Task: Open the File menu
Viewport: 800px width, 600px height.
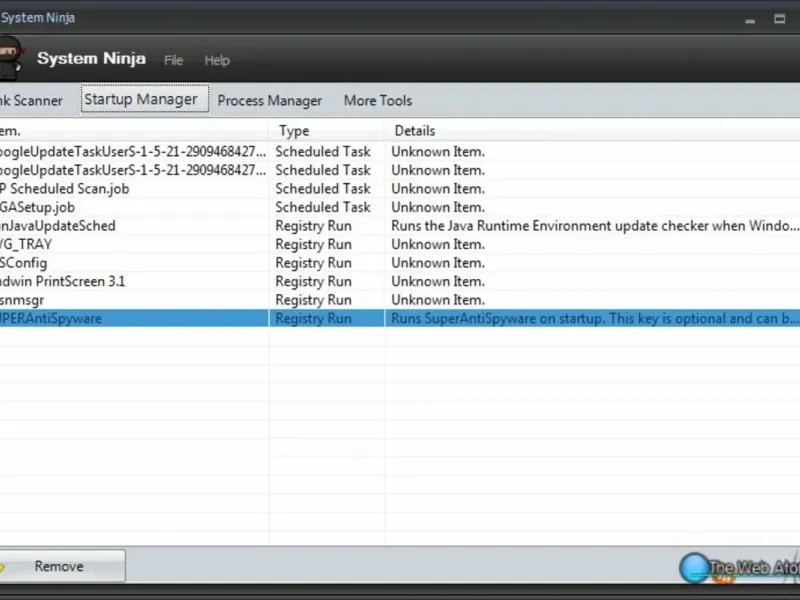Action: (173, 60)
